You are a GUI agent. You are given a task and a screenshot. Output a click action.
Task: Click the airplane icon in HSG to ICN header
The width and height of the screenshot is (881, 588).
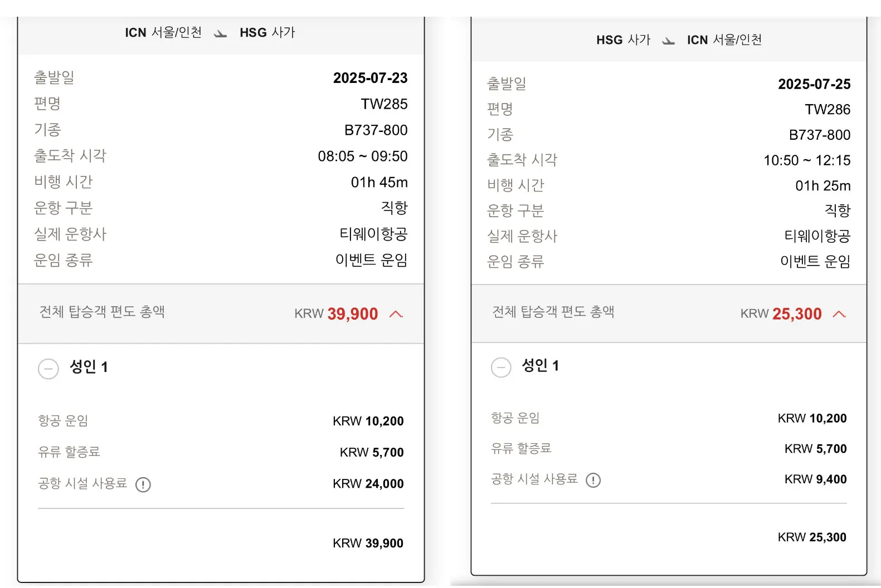(668, 41)
